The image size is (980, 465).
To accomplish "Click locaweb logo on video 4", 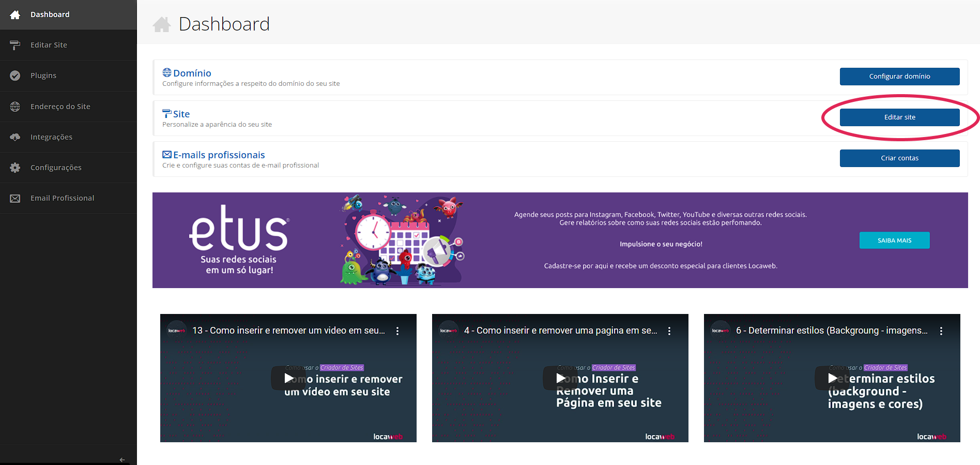I will click(x=660, y=437).
